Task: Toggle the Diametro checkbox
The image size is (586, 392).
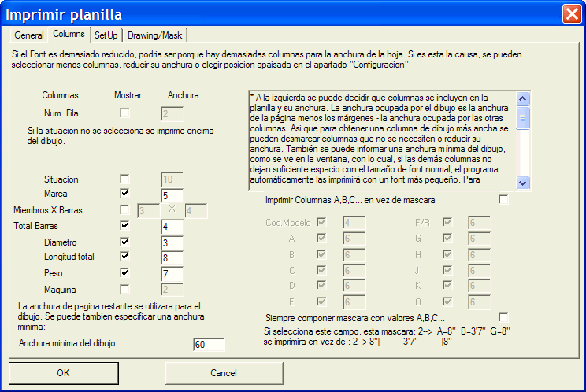Action: point(124,242)
